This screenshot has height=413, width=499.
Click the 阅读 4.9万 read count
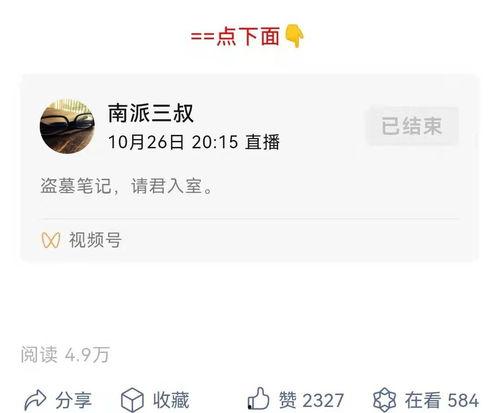tap(65, 354)
